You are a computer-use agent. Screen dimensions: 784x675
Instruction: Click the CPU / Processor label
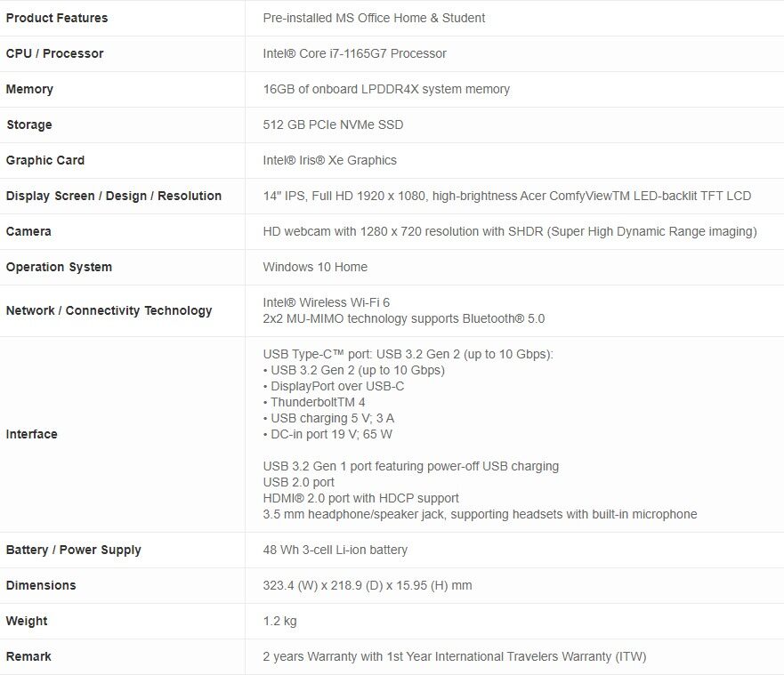click(x=54, y=53)
